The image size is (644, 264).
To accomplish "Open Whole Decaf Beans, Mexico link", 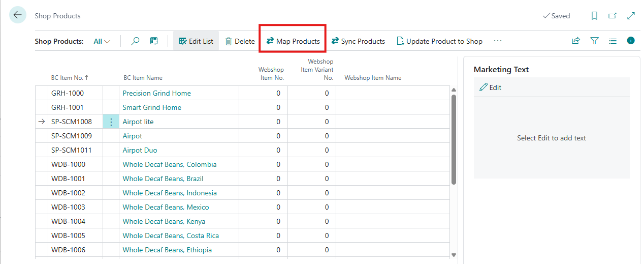I will click(x=166, y=207).
